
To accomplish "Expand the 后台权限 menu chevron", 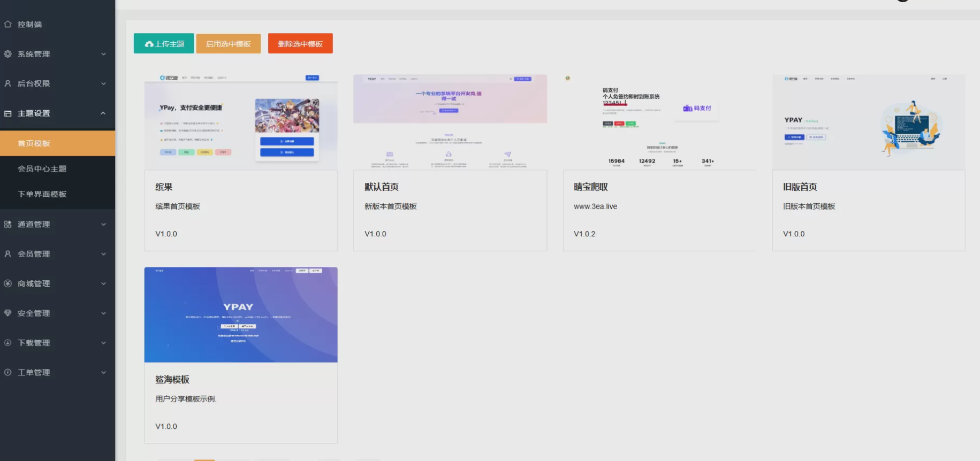I will 103,83.
